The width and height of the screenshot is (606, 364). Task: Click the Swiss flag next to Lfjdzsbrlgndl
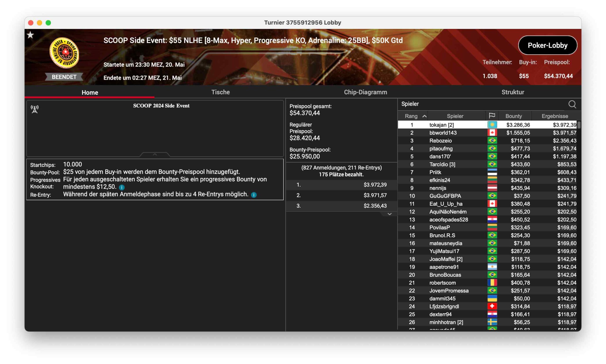tap(492, 306)
